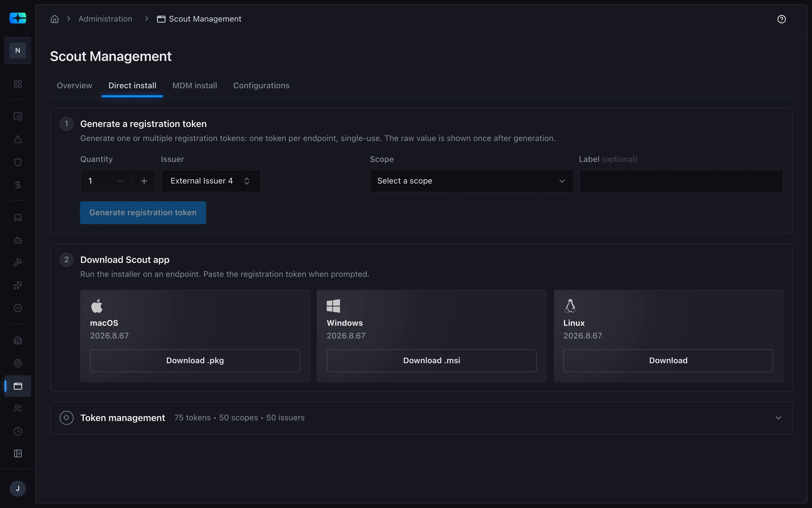Open the sparkles AI sidebar icon
Screen dimensions: 812x508
[18, 285]
